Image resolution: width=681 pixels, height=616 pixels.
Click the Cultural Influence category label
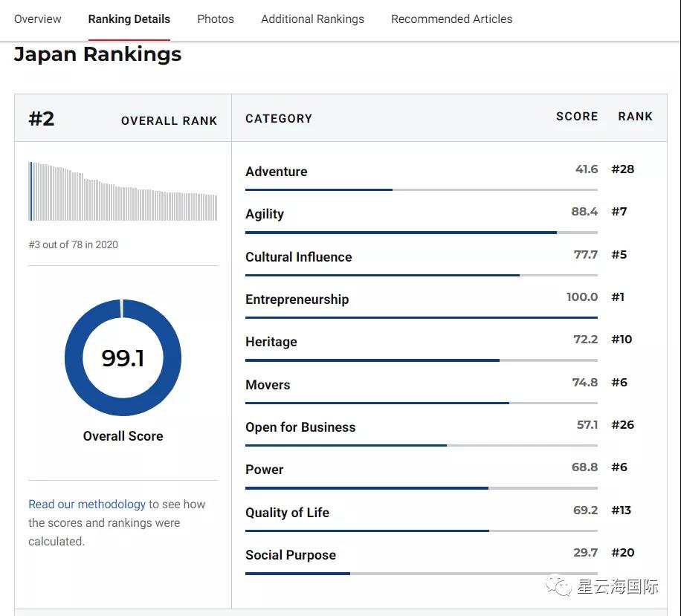tap(298, 257)
